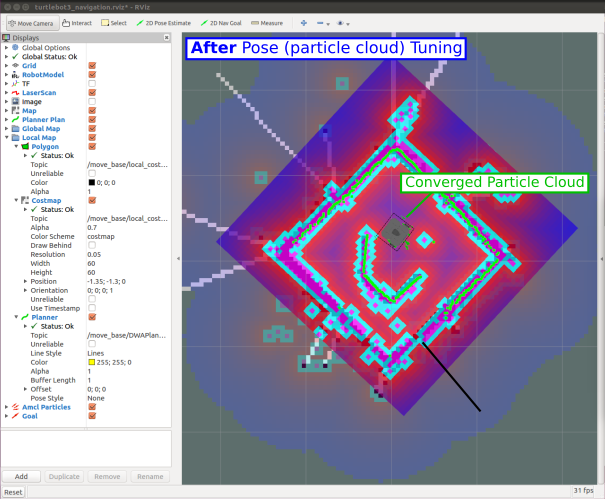Uncheck the Amcl Particles display
Viewport: 605px width, 499px height.
click(92, 407)
